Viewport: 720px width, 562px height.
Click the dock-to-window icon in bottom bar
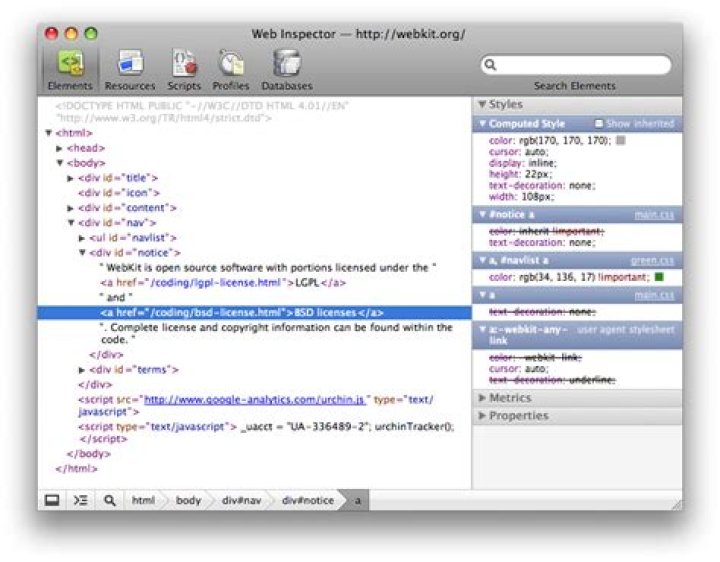pyautogui.click(x=52, y=500)
